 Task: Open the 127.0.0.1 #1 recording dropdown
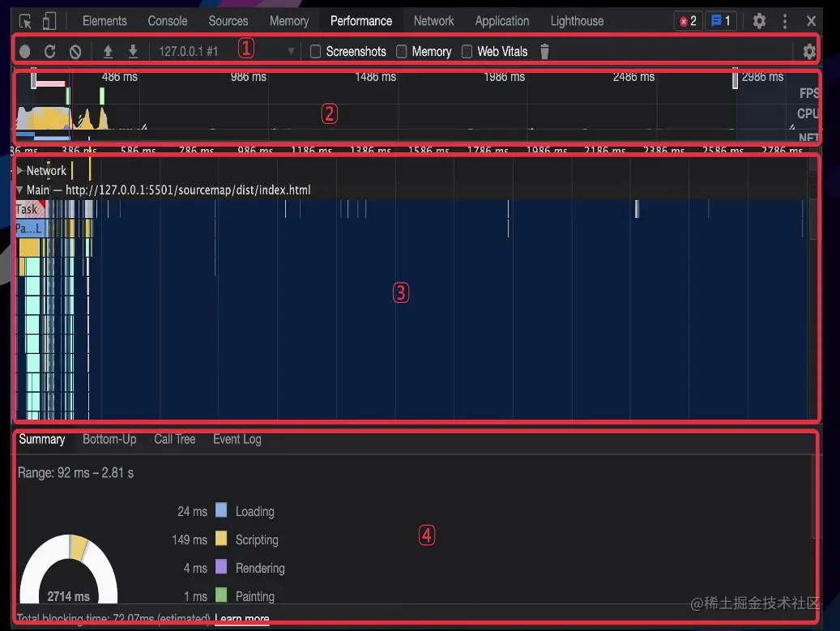(x=228, y=51)
